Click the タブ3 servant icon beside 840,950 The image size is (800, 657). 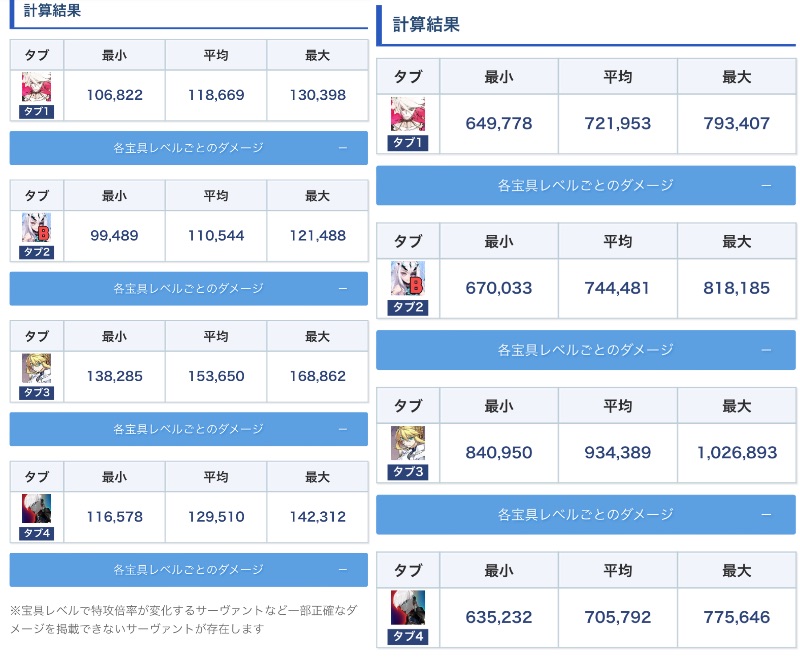(x=407, y=444)
